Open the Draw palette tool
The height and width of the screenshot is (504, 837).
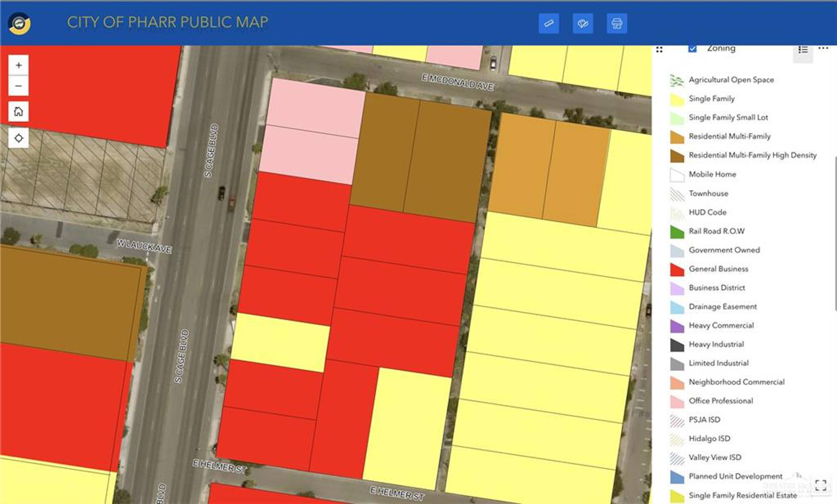(x=583, y=23)
